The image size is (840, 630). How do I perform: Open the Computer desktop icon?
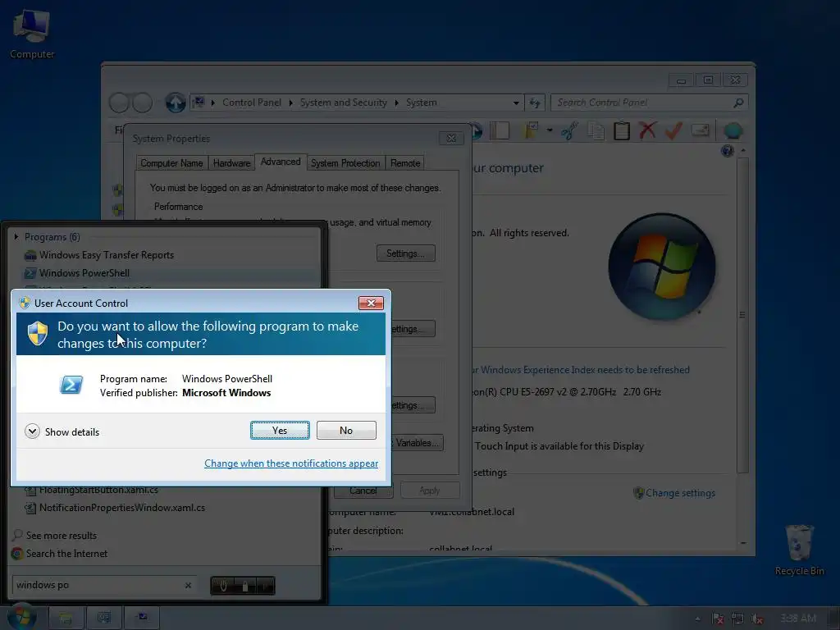32,34
